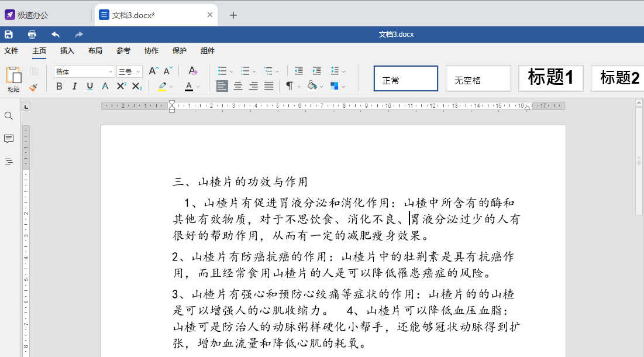This screenshot has height=357, width=644.
Task: Expand the highlight color dropdown arrow
Action: pyautogui.click(x=171, y=87)
